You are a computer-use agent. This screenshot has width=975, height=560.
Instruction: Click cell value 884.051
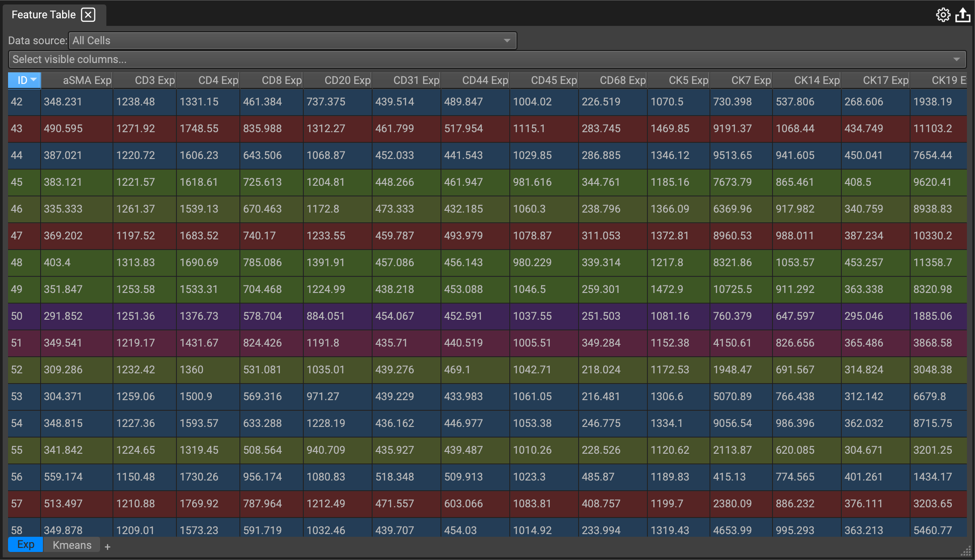click(x=326, y=316)
